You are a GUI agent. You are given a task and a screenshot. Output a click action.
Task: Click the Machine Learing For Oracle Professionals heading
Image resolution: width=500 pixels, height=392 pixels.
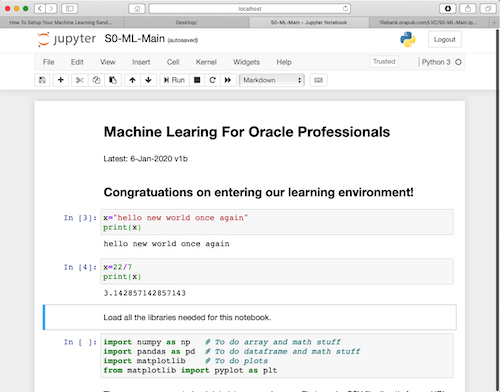coord(247,132)
